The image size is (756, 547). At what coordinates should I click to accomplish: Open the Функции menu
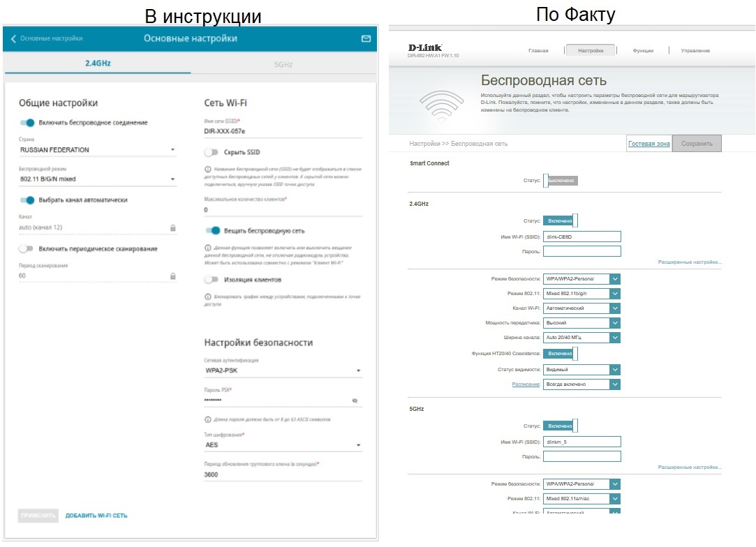pyautogui.click(x=643, y=51)
